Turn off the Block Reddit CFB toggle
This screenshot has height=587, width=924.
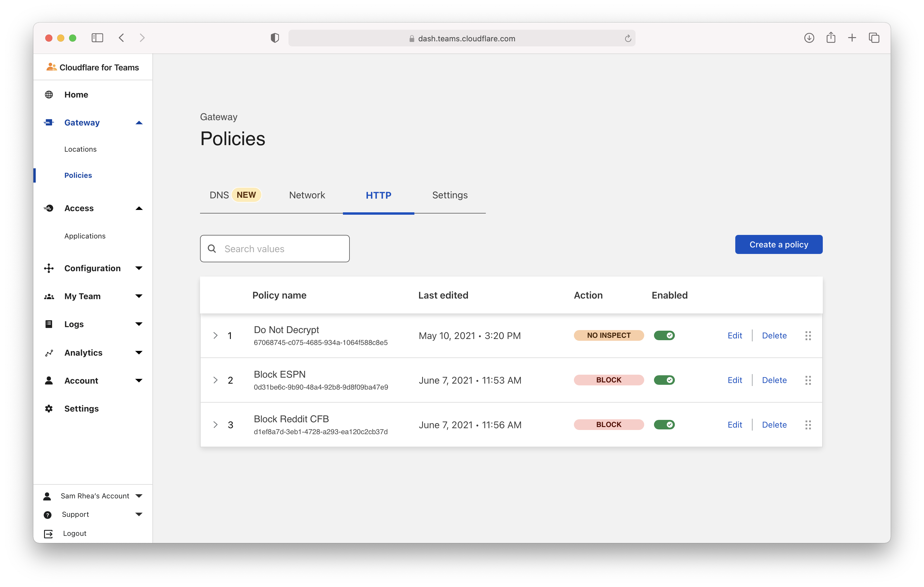664,424
